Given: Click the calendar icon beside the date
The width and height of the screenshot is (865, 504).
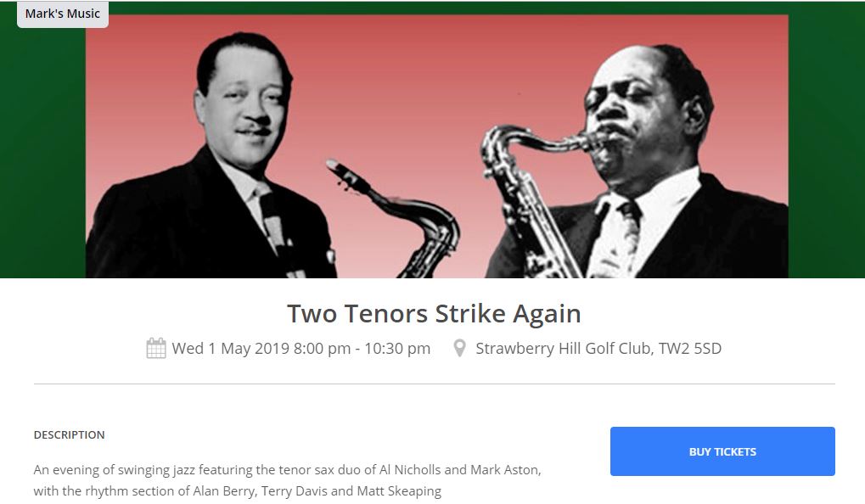Looking at the screenshot, I should tap(155, 348).
